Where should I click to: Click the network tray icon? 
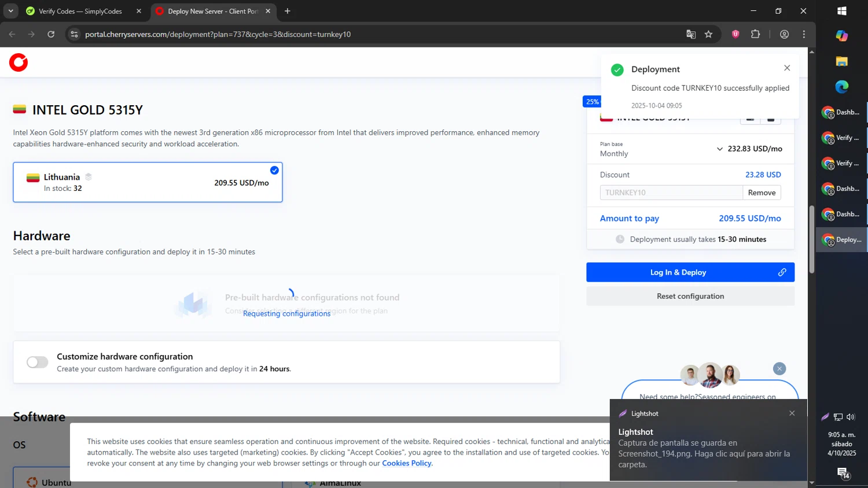click(838, 417)
